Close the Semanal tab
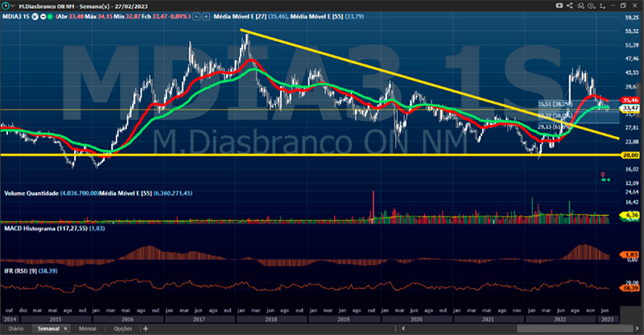This screenshot has height=335, width=644. tap(65, 329)
